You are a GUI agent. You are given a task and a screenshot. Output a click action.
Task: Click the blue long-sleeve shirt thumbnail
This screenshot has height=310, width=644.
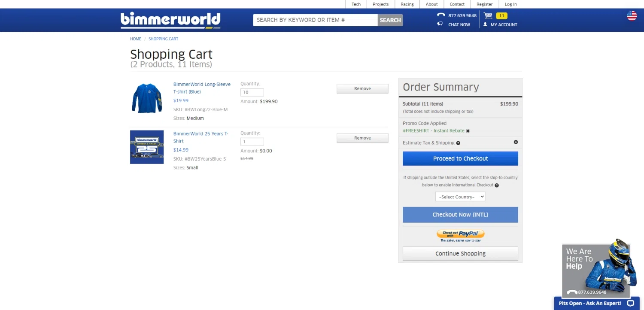pos(147,98)
